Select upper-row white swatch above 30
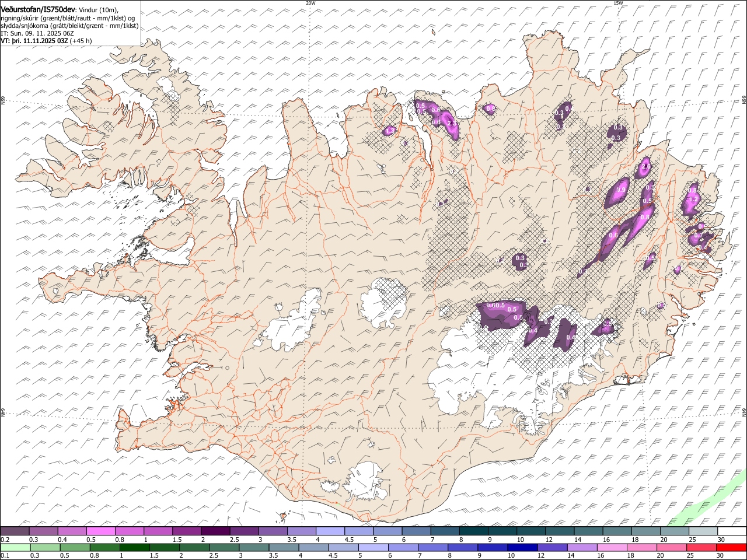 (x=731, y=531)
